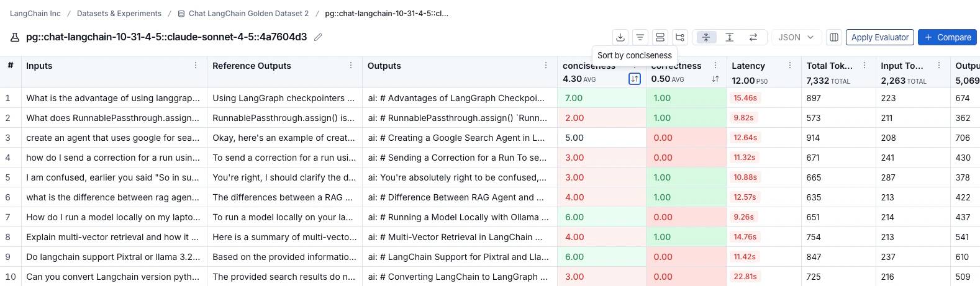Toggle the swap arrows view option
This screenshot has width=980, height=286.
click(x=753, y=37)
